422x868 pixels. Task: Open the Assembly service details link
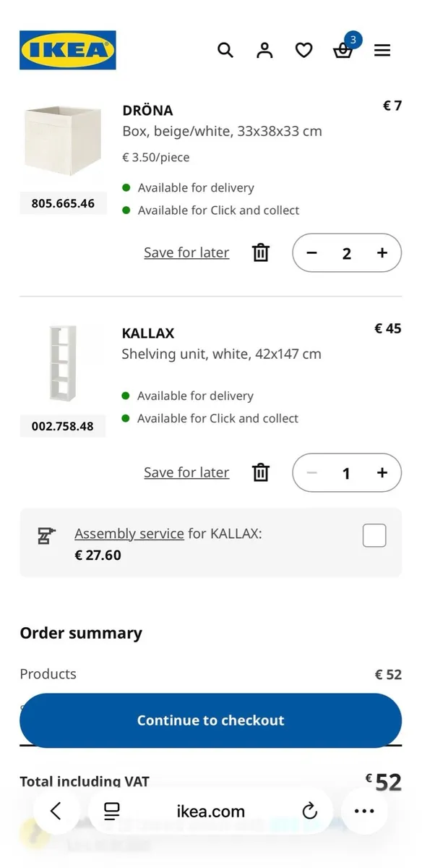[x=129, y=534]
